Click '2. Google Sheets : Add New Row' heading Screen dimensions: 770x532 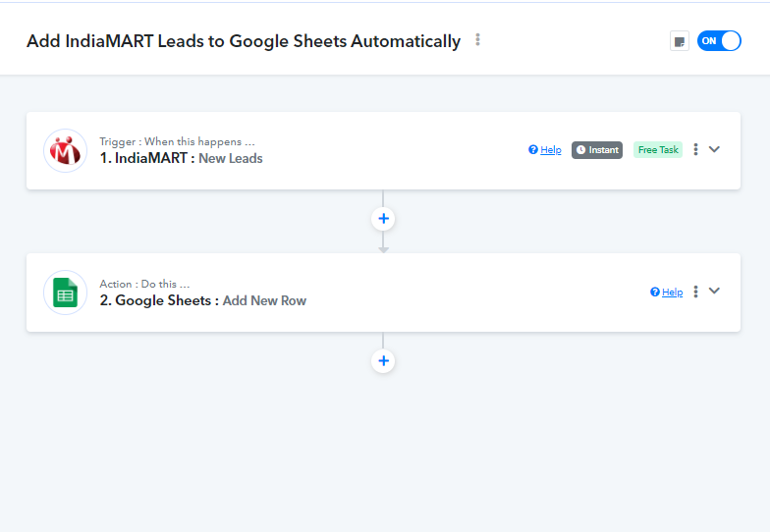(x=202, y=300)
